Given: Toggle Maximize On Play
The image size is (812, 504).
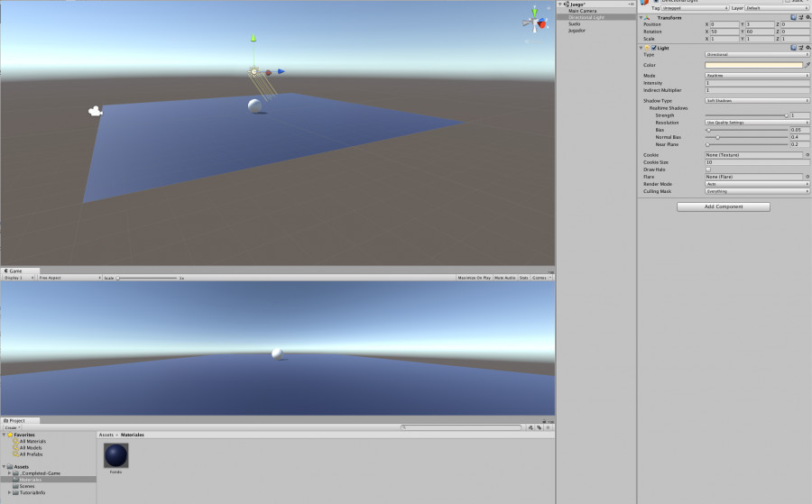Looking at the screenshot, I should (x=474, y=278).
